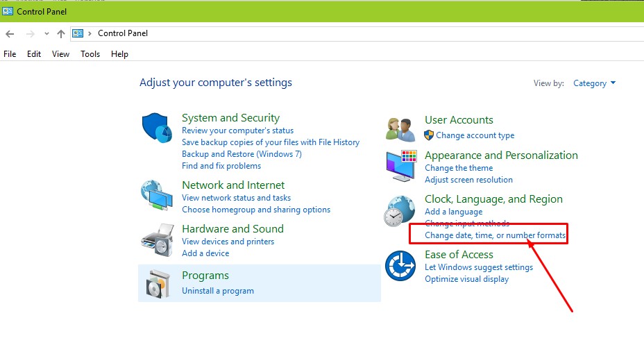Open Appearance and Personalization category
This screenshot has width=644, height=354.
(501, 155)
